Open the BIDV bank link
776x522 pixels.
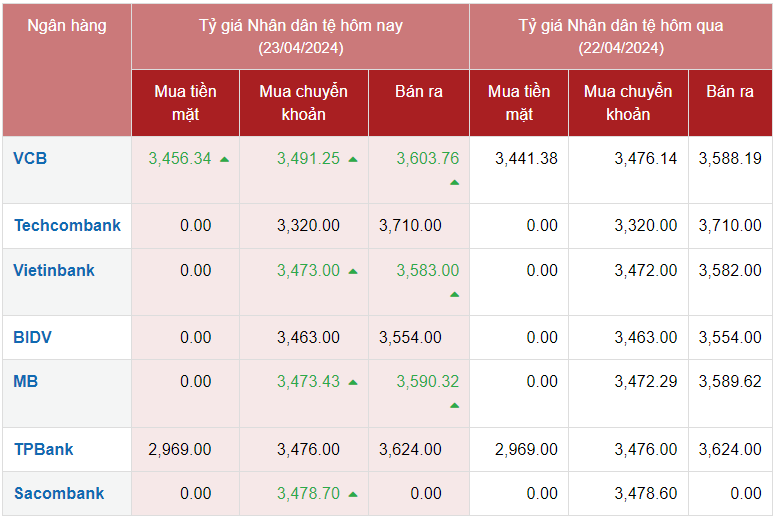33,337
